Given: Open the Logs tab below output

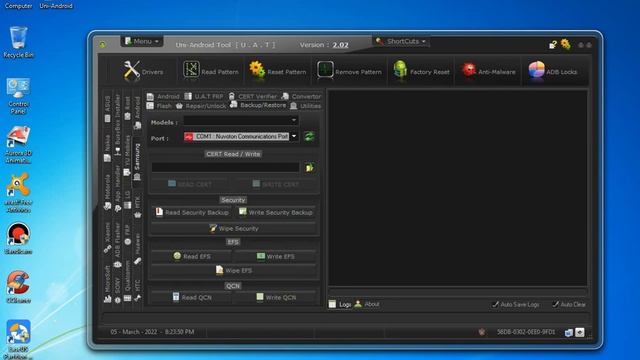Looking at the screenshot, I should tap(340, 304).
